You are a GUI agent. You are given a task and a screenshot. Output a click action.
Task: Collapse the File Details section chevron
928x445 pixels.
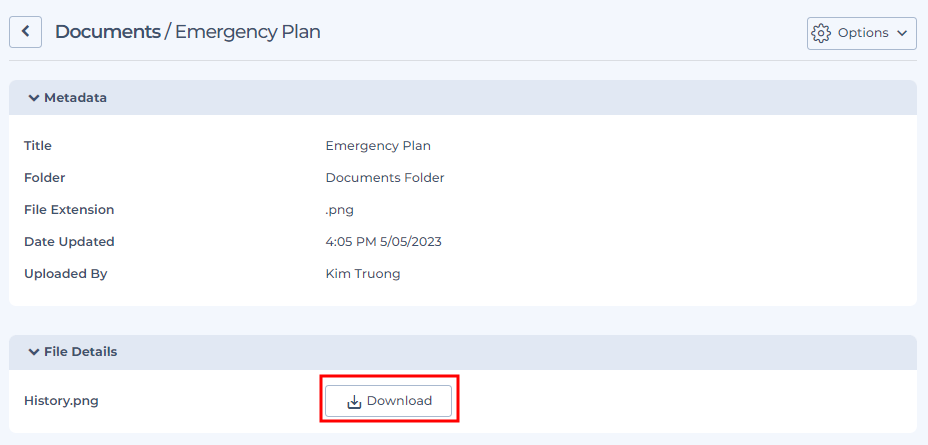point(34,352)
